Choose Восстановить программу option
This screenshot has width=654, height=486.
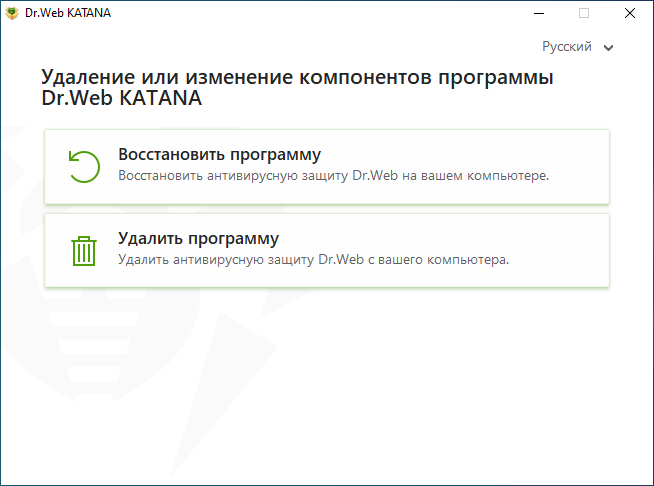pos(327,167)
